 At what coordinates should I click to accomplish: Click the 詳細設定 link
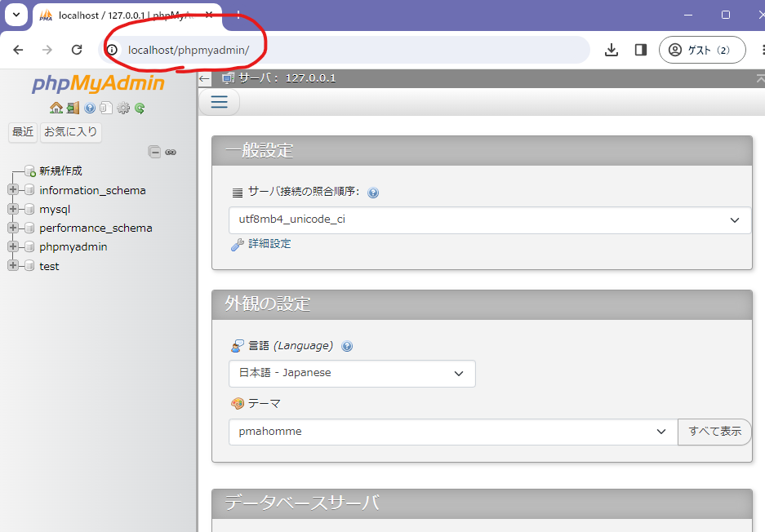tap(269, 244)
